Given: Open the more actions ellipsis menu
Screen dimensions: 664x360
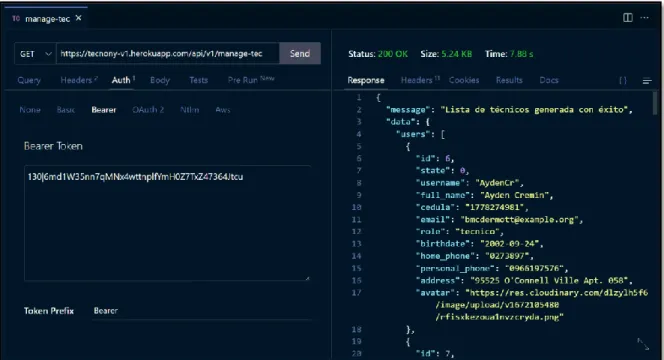Looking at the screenshot, I should click(645, 18).
